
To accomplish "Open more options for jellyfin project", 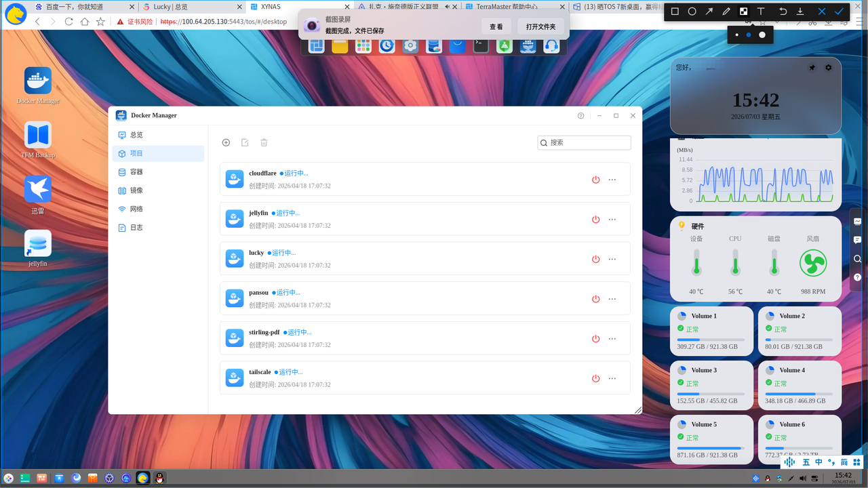I will (612, 220).
